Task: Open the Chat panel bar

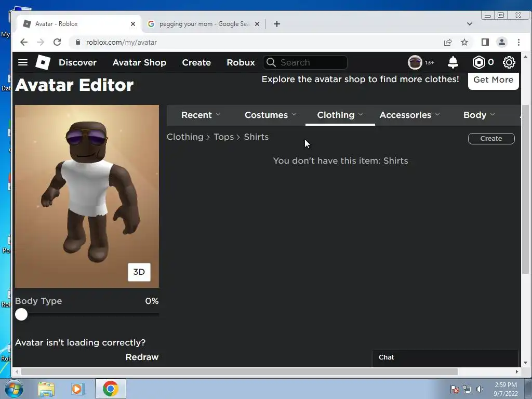Action: (x=445, y=357)
